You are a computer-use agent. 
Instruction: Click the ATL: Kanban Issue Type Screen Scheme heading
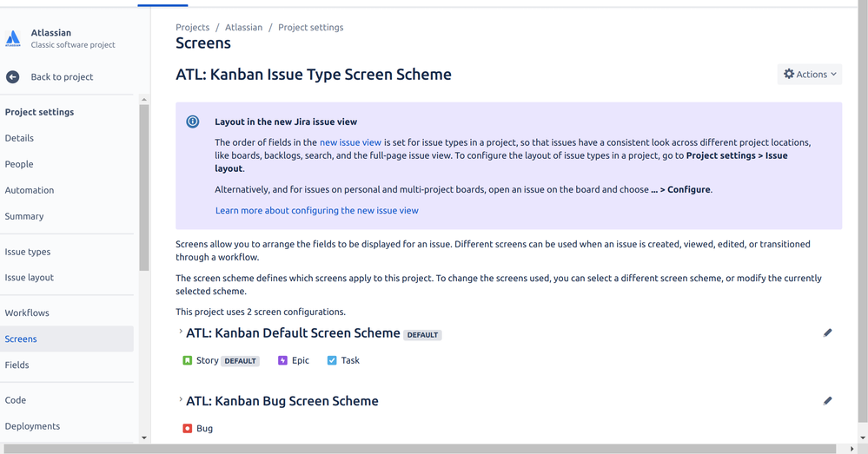(x=314, y=75)
